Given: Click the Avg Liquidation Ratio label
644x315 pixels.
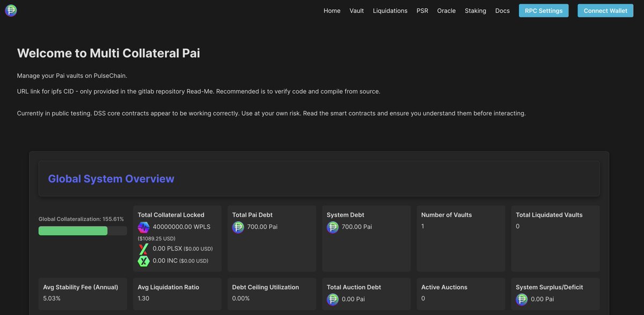Looking at the screenshot, I should (169, 287).
